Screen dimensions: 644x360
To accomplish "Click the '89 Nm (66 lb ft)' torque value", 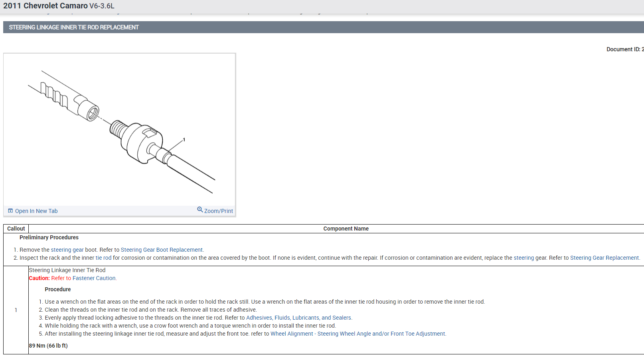I will [x=48, y=346].
